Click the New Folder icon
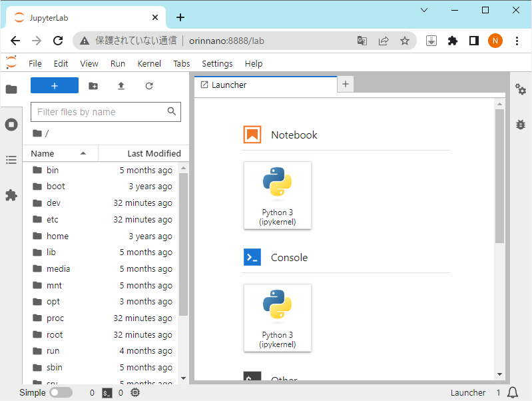This screenshot has height=401, width=532. point(93,86)
